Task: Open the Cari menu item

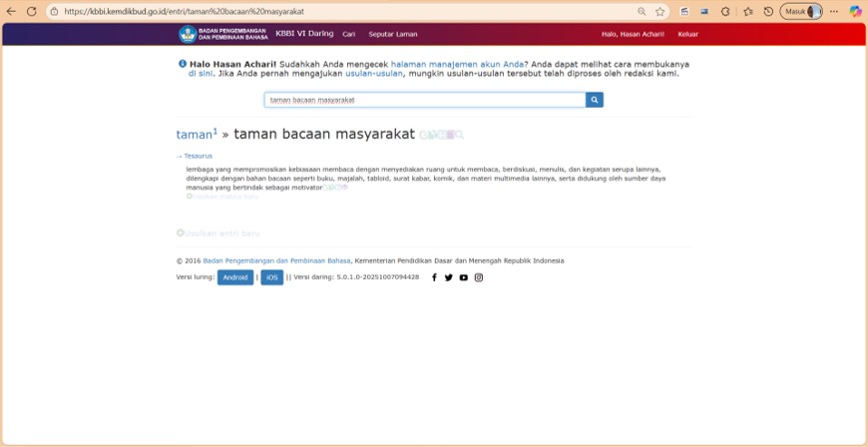Action: click(x=349, y=34)
